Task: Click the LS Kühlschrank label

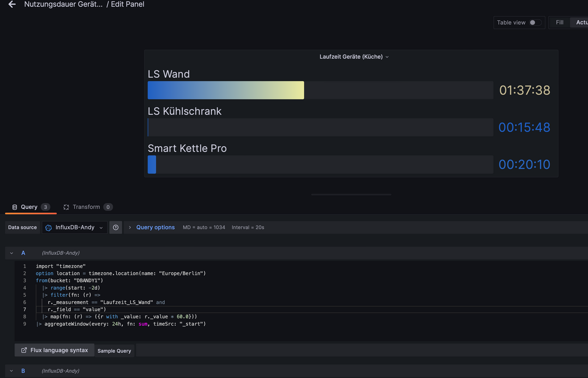Action: click(x=185, y=111)
